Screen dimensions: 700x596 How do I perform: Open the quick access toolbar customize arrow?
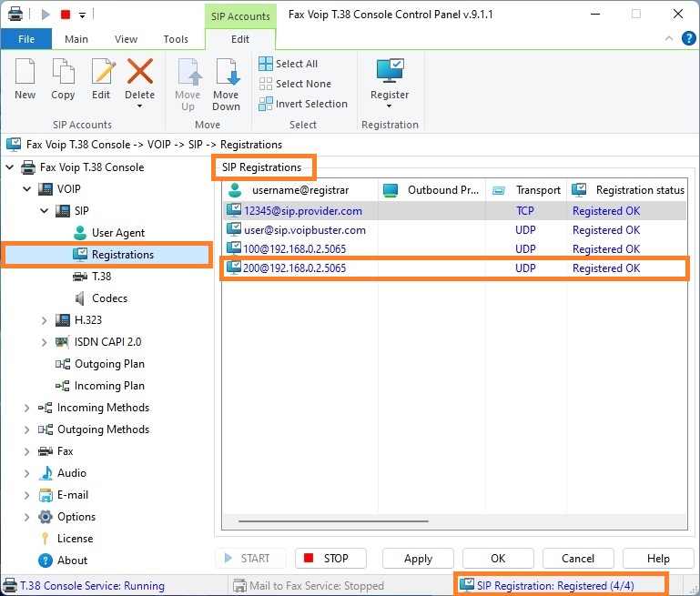(82, 15)
